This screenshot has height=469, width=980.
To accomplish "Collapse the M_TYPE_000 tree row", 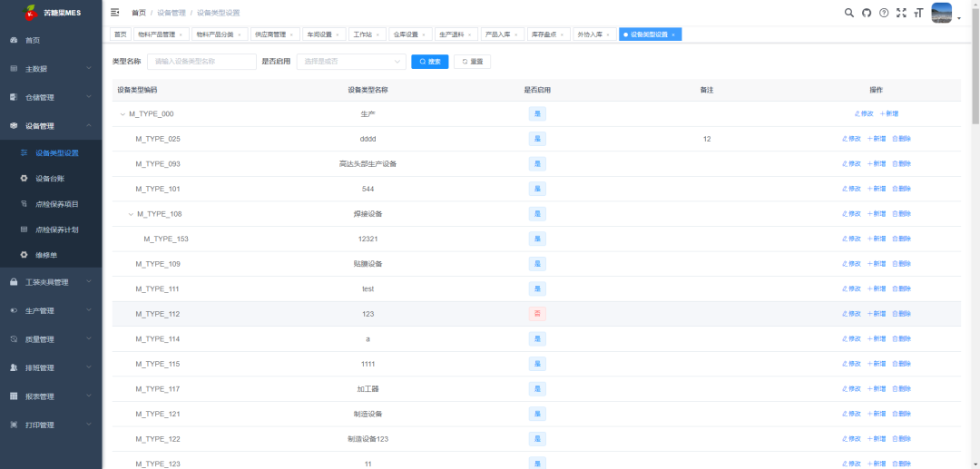I will (122, 114).
